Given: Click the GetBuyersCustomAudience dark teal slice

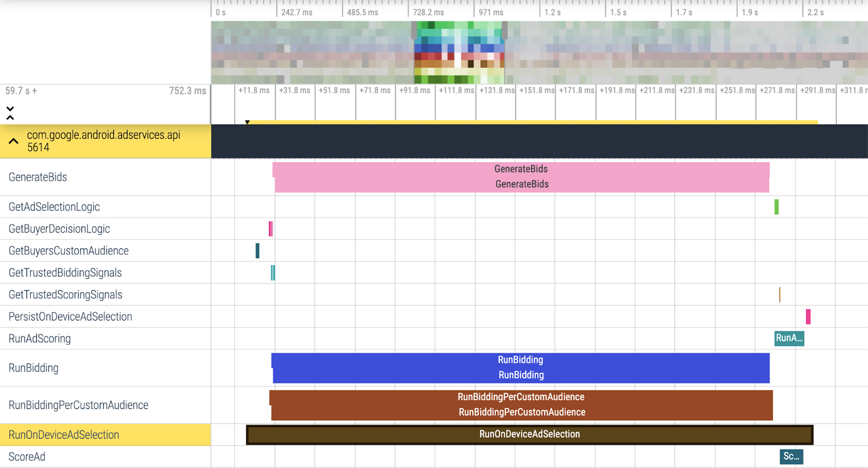Looking at the screenshot, I should pyautogui.click(x=257, y=251).
